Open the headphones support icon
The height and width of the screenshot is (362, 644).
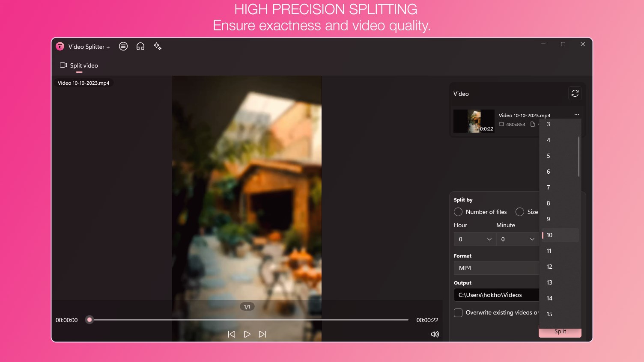point(140,46)
